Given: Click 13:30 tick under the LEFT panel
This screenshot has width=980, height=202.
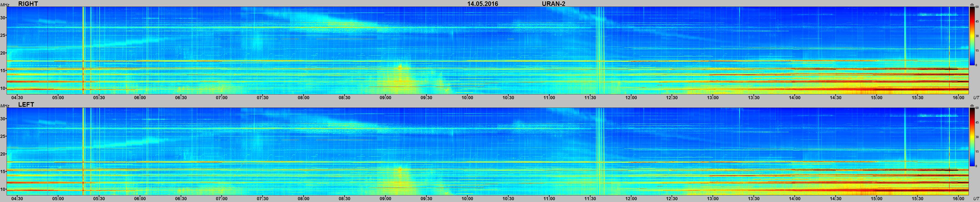Looking at the screenshot, I should (x=754, y=199).
